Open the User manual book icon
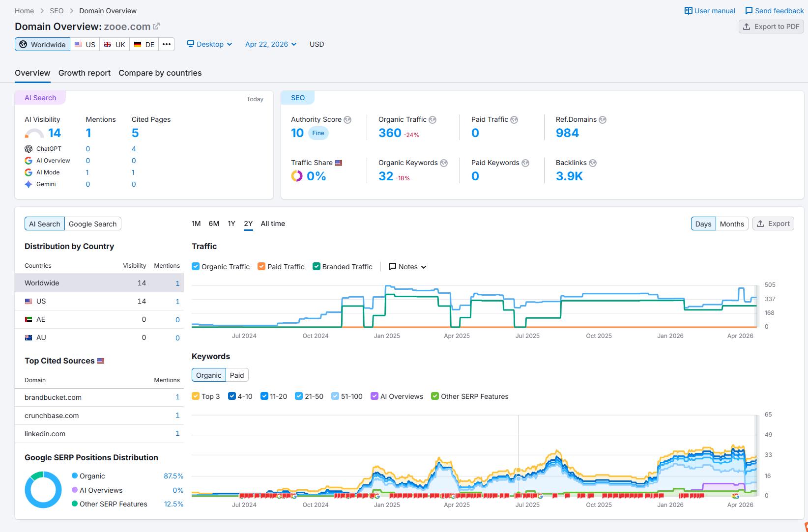Image resolution: width=808 pixels, height=532 pixels. [x=689, y=11]
